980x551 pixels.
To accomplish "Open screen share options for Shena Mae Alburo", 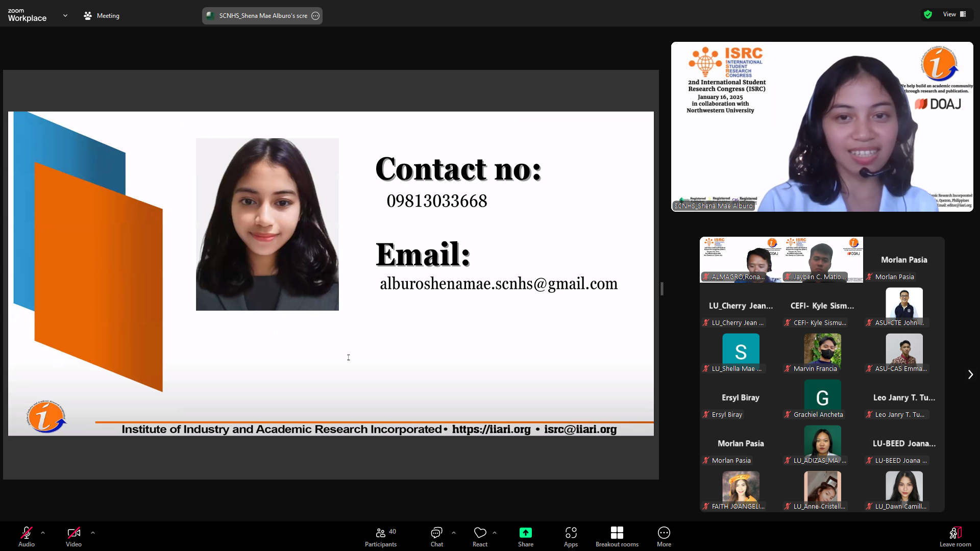I will click(x=316, y=16).
